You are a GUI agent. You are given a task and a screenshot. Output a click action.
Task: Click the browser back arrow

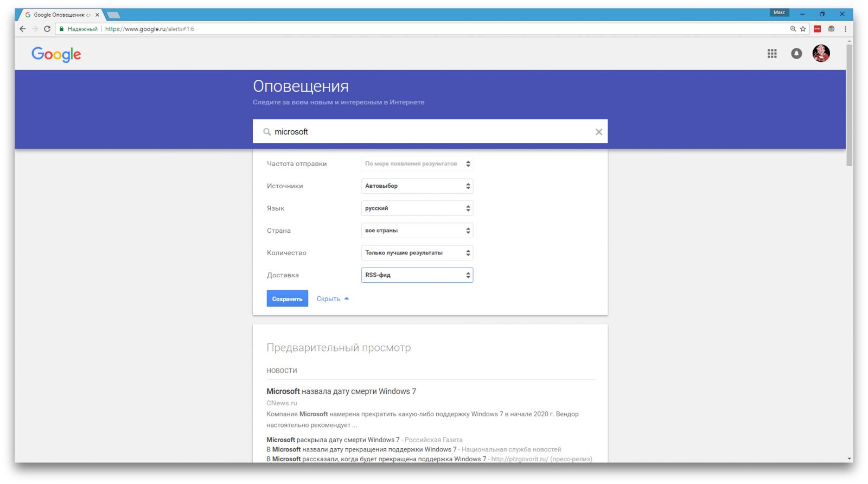click(22, 29)
